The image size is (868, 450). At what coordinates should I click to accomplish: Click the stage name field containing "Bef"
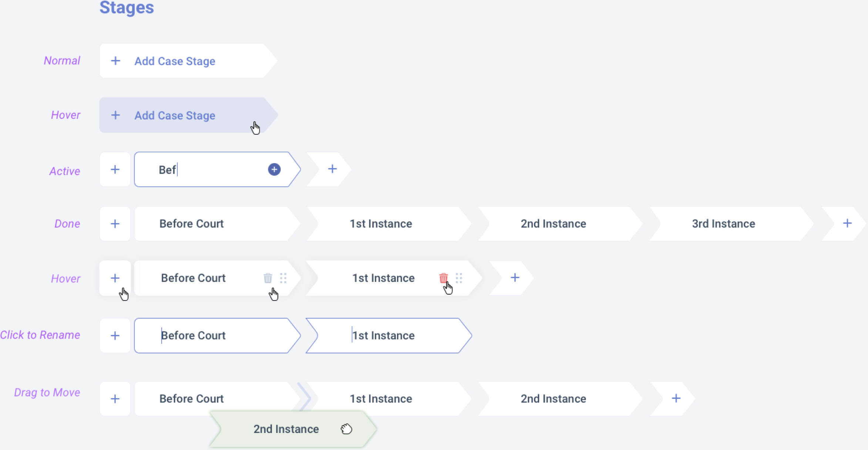click(x=207, y=170)
